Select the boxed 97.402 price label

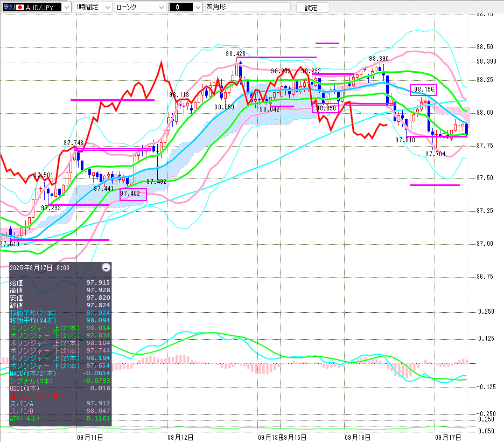[132, 194]
